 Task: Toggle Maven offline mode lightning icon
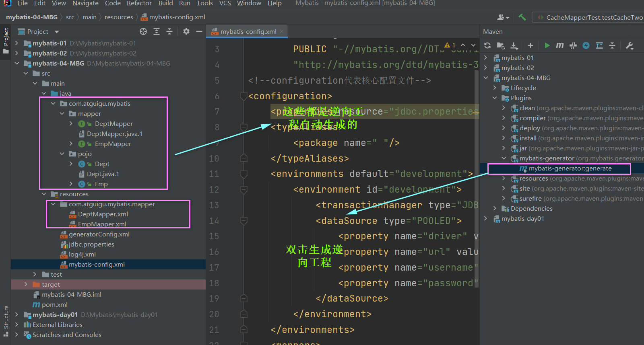(x=586, y=45)
